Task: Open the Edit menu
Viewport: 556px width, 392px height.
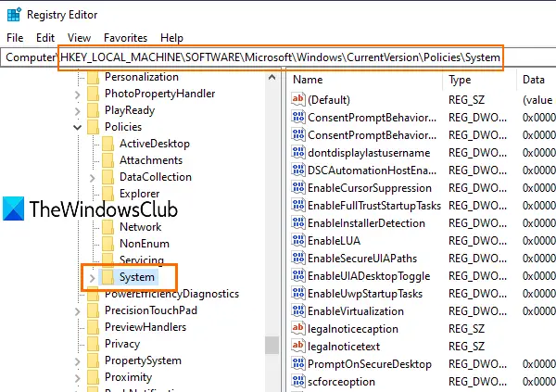Action: click(x=45, y=38)
